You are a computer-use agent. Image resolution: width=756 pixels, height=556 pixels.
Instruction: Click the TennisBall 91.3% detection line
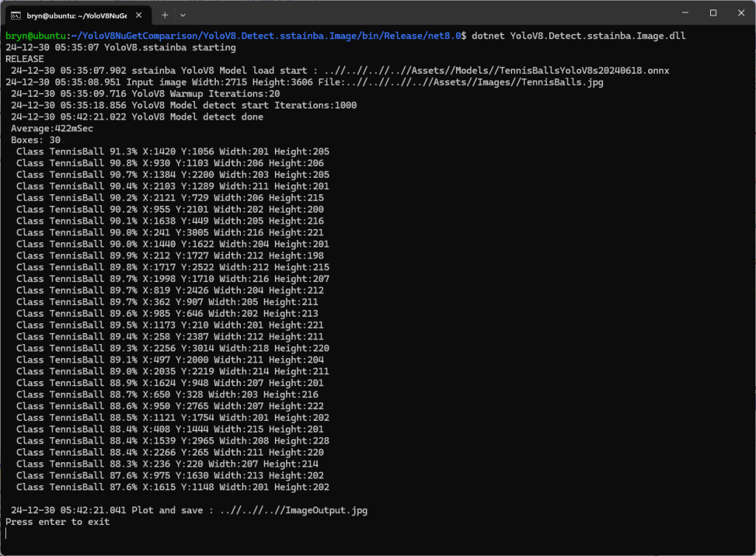pos(172,151)
